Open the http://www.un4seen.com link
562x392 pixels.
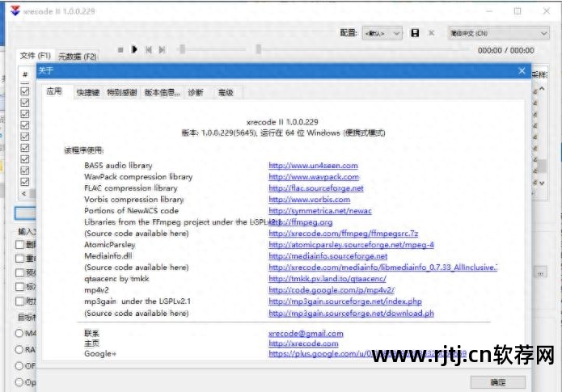pyautogui.click(x=313, y=166)
